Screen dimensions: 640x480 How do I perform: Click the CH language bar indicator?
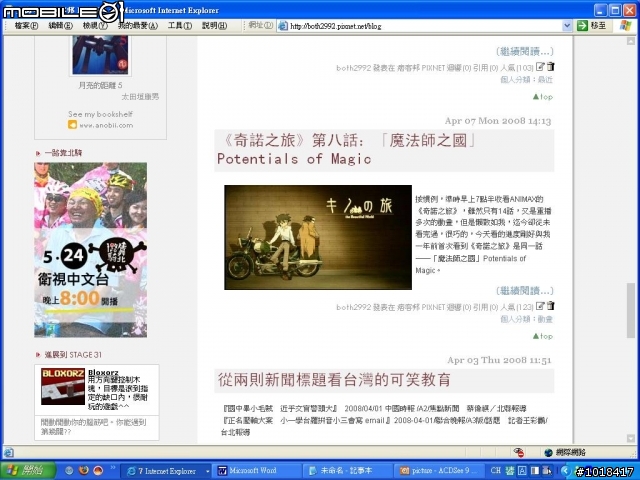(496, 470)
